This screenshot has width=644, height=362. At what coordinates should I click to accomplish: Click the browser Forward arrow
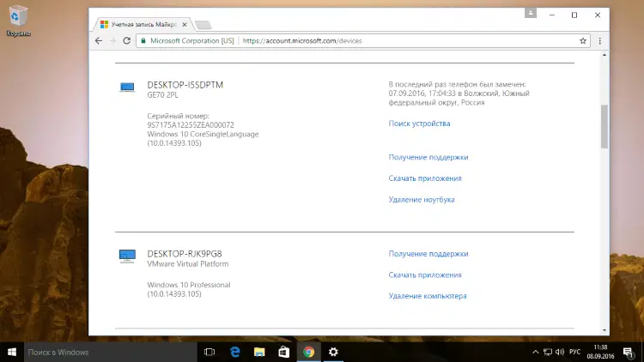coord(113,40)
